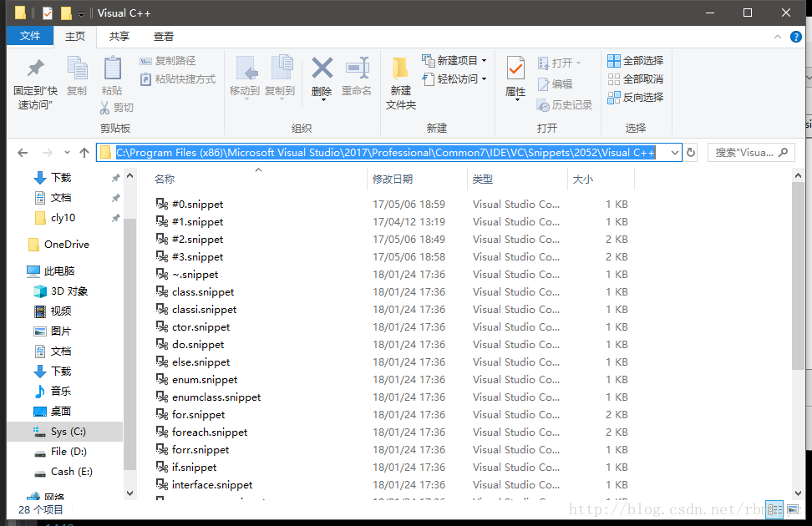The height and width of the screenshot is (526, 812).
Task: Click the Edit ribbon command
Action: [x=555, y=83]
